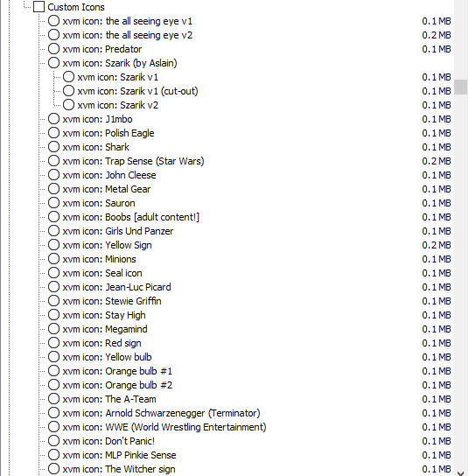The height and width of the screenshot is (476, 469).
Task: Select the Minions icon radio
Action: click(53, 259)
